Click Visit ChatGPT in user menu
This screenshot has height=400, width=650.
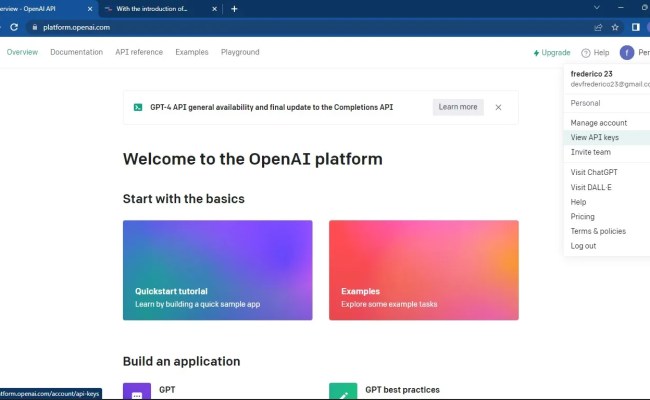(x=607, y=172)
